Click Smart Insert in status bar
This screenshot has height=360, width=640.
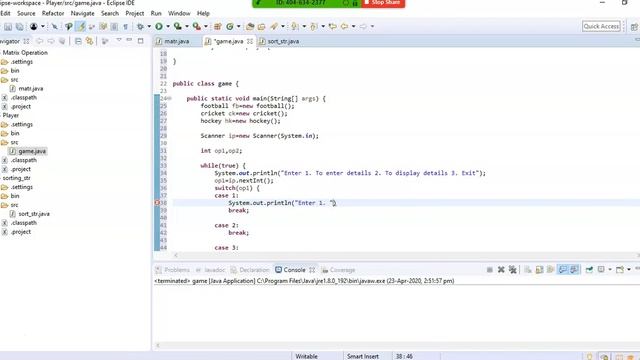tap(363, 356)
